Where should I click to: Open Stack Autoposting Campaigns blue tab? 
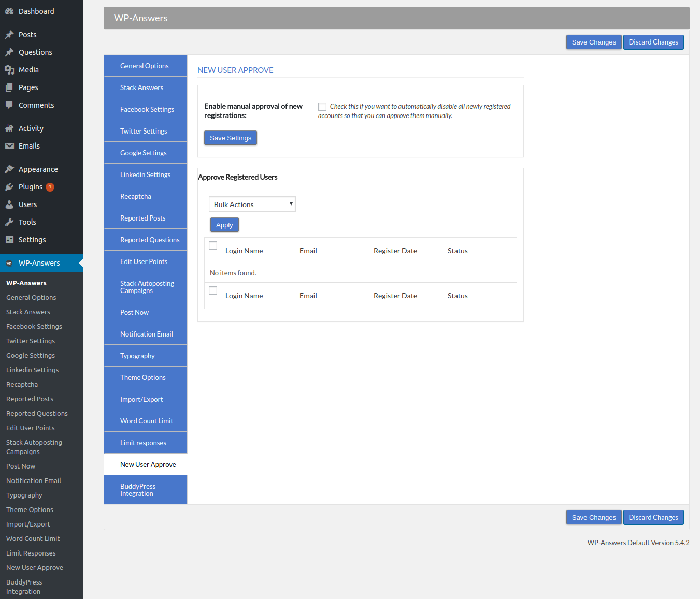(x=146, y=287)
